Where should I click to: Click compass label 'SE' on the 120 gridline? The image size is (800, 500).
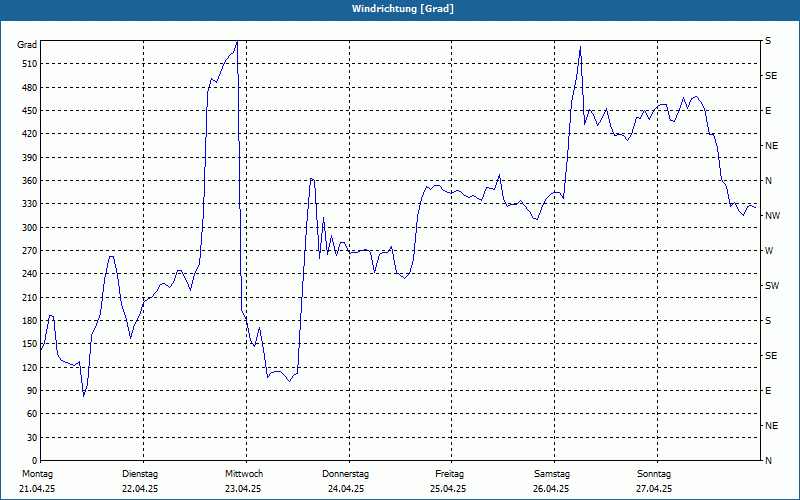coord(771,356)
